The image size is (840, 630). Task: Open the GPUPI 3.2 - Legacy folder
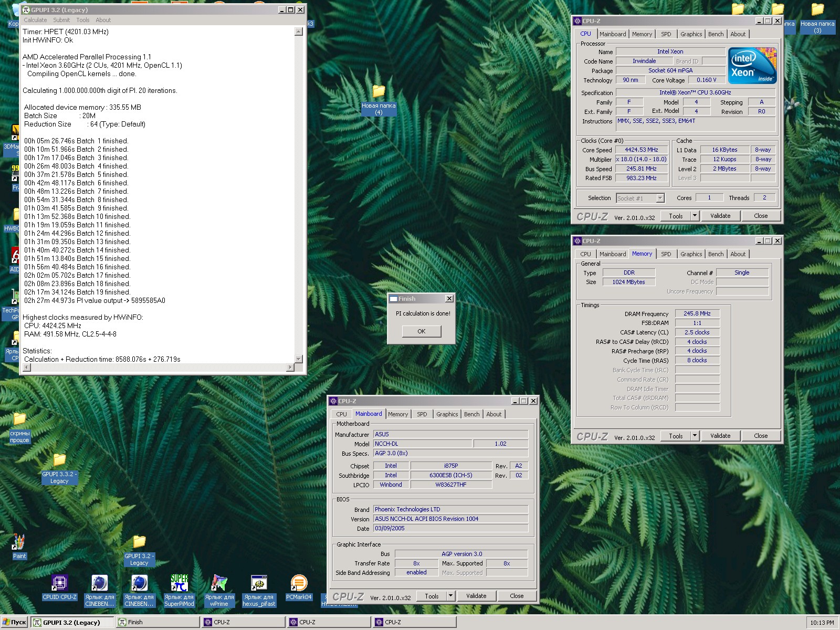(139, 550)
